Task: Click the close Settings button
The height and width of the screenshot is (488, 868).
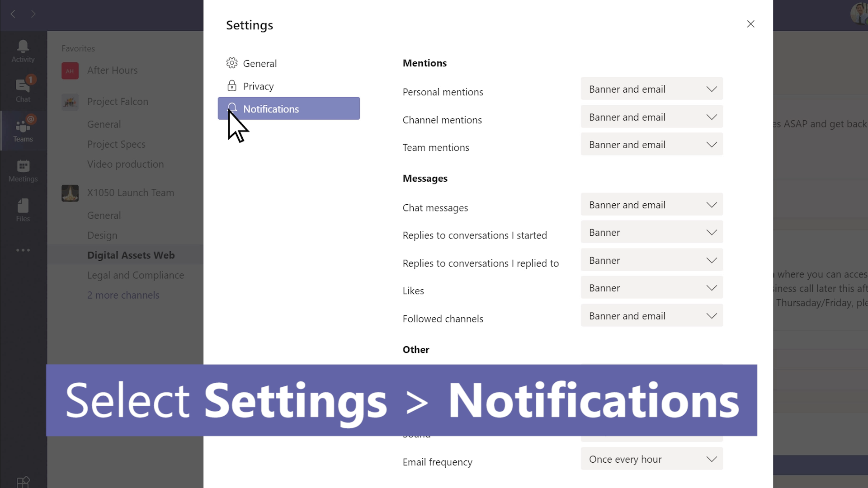Action: [x=750, y=24]
